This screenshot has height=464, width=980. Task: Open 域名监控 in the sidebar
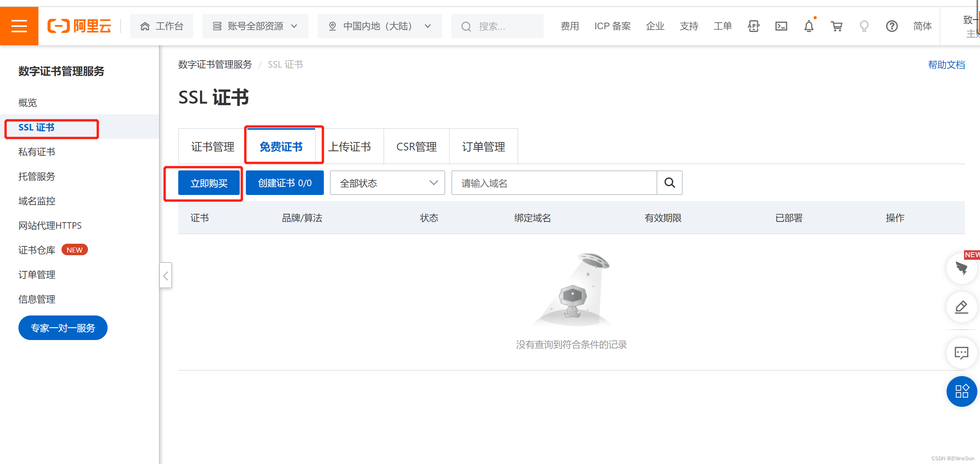36,201
